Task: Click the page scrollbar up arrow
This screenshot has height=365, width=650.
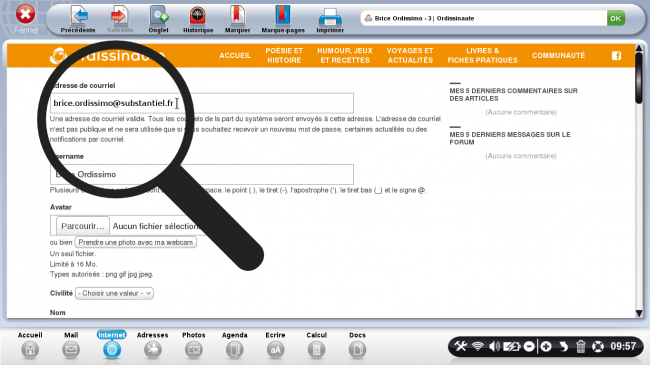Action: (639, 49)
